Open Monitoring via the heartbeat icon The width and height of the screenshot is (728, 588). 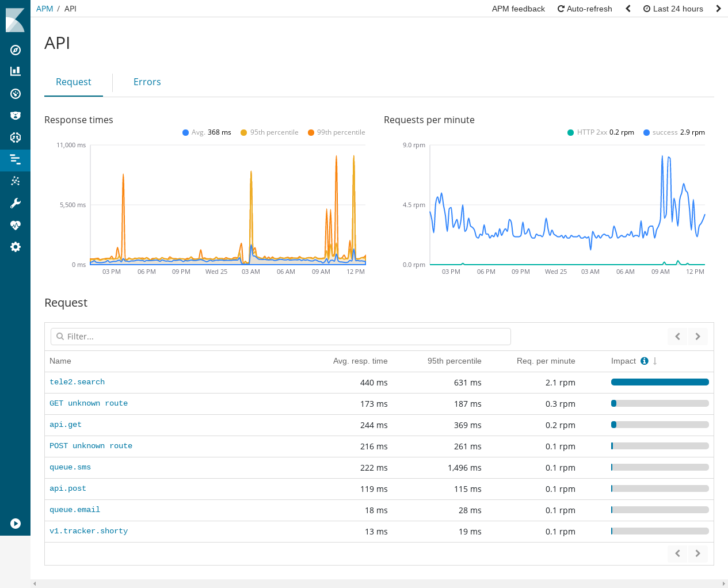[x=15, y=225]
